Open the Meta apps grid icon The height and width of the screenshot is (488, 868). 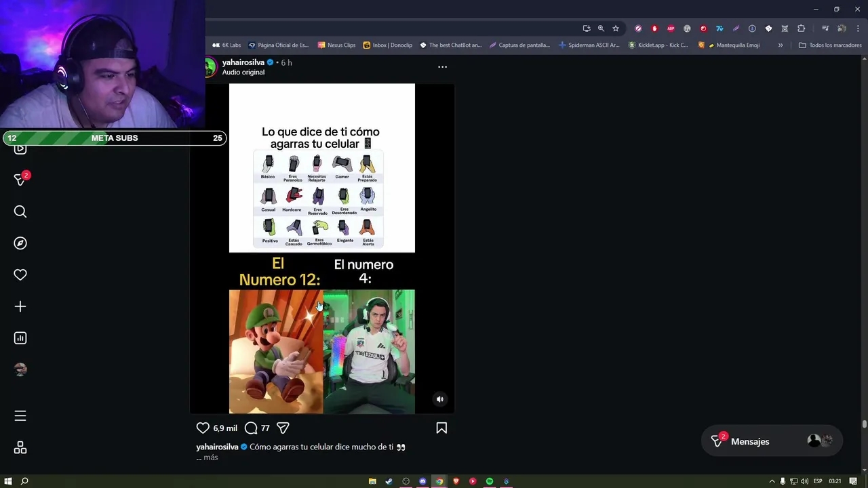[x=20, y=448]
